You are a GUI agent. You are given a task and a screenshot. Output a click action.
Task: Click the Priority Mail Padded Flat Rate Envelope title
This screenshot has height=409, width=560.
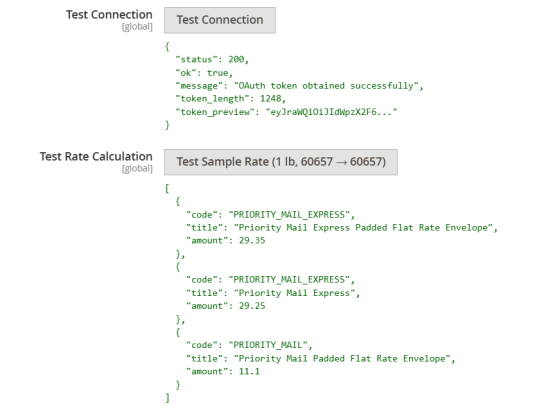point(342,358)
